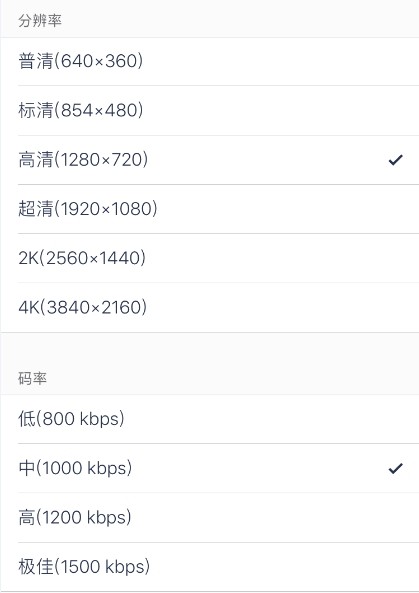The width and height of the screenshot is (419, 593).
Task: Select 标清(854×480) resolution
Action: click(210, 110)
